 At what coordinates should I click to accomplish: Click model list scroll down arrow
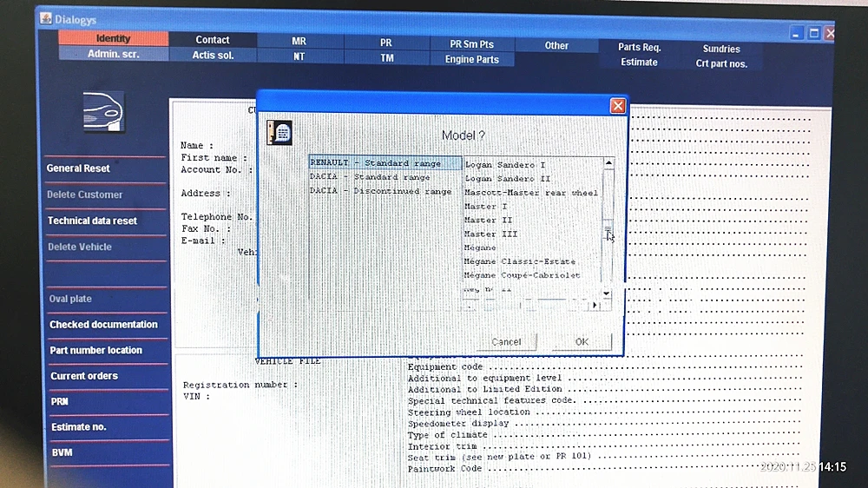coord(606,293)
